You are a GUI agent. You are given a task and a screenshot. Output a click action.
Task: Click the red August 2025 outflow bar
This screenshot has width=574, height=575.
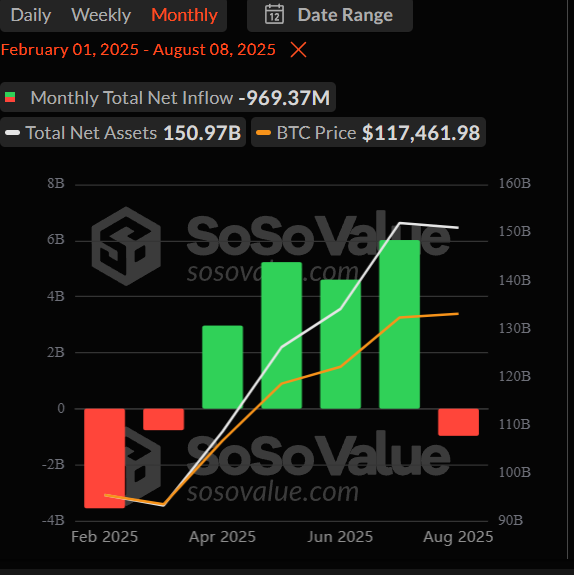tap(458, 422)
